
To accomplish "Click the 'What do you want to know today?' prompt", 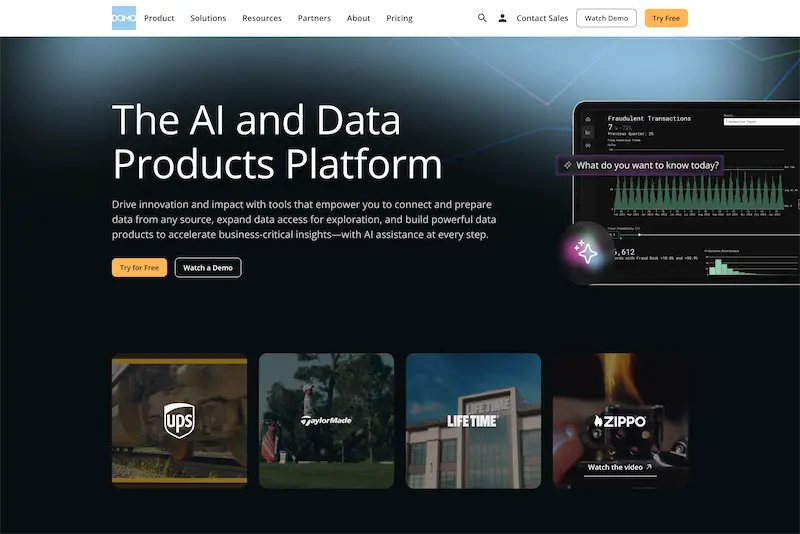I will 639,165.
